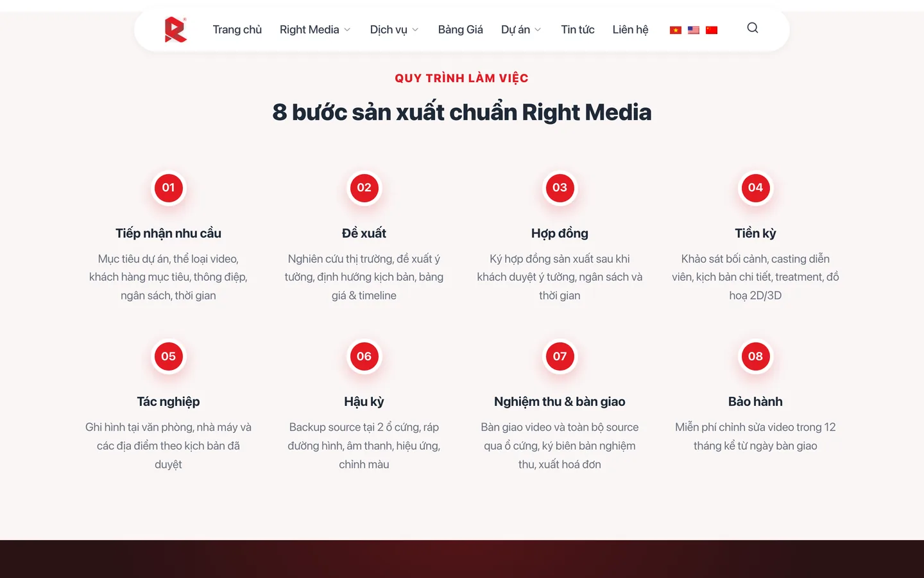Click the step 01 circle badge
This screenshot has height=578, width=924.
168,188
